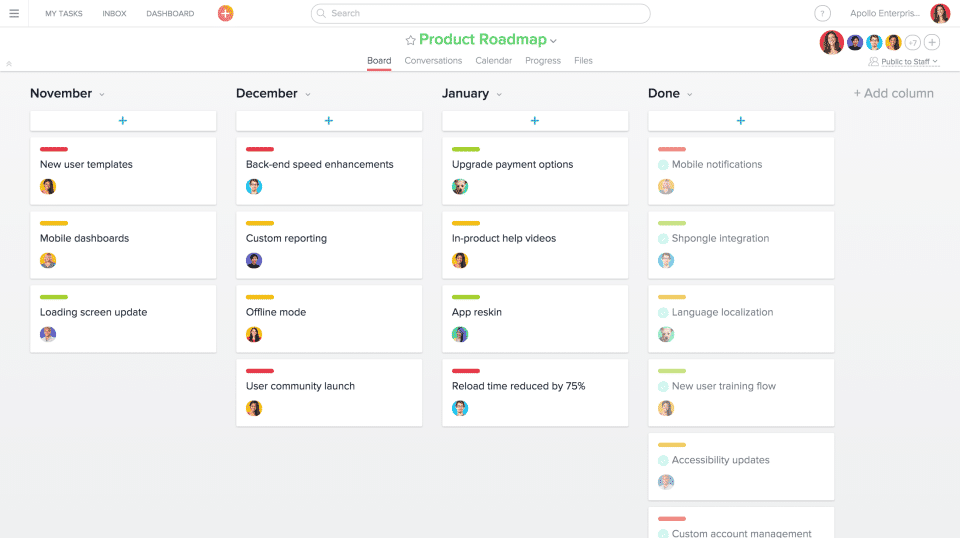Open the December column options dropdown
This screenshot has height=538, width=960.
pos(308,94)
